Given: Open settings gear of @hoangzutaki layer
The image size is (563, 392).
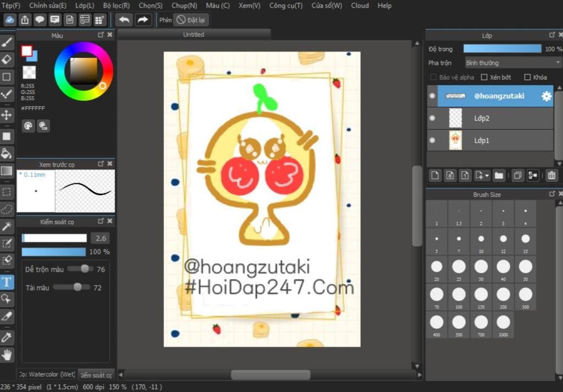Looking at the screenshot, I should pyautogui.click(x=547, y=96).
